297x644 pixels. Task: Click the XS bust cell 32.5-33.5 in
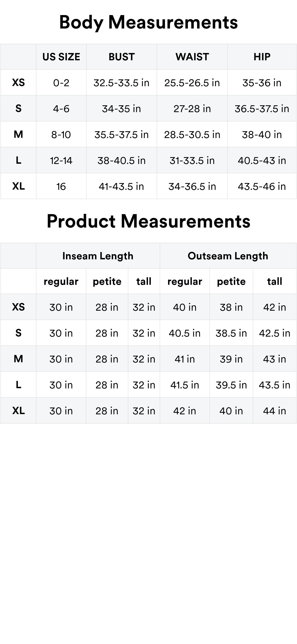click(122, 83)
